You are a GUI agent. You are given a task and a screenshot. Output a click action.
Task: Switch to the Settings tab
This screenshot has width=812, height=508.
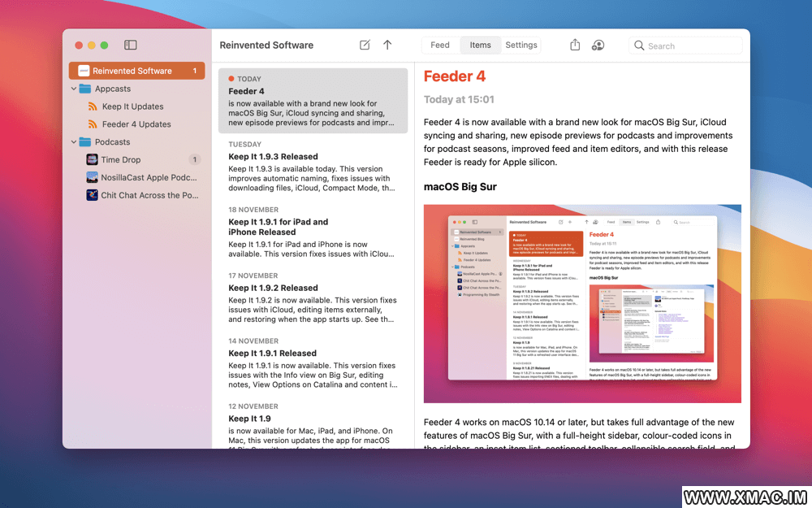[x=521, y=46]
